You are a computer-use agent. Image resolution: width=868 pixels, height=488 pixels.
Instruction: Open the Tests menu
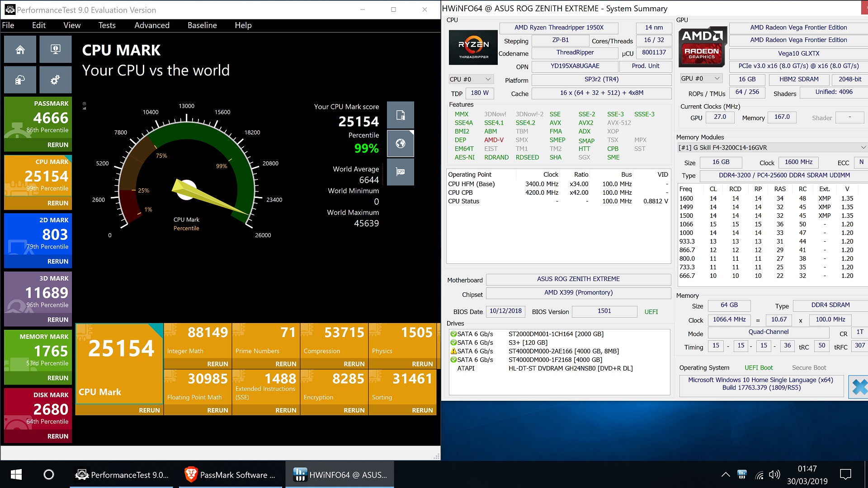(x=107, y=25)
